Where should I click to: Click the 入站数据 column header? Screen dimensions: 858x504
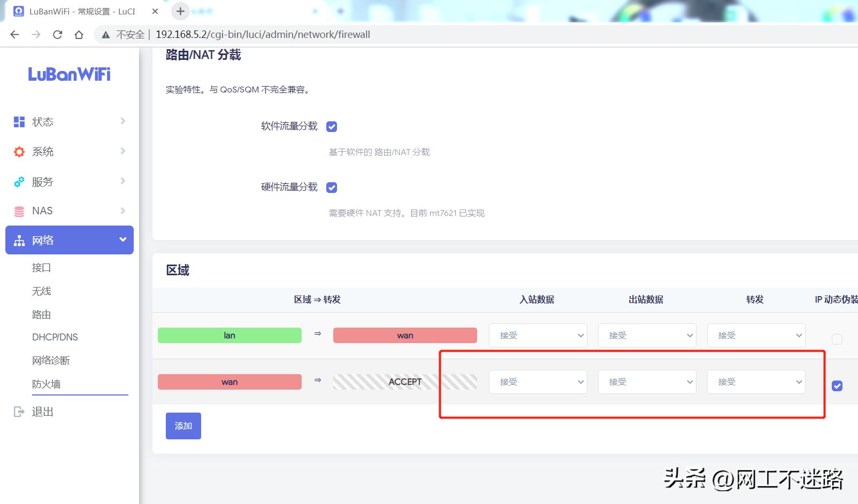537,300
